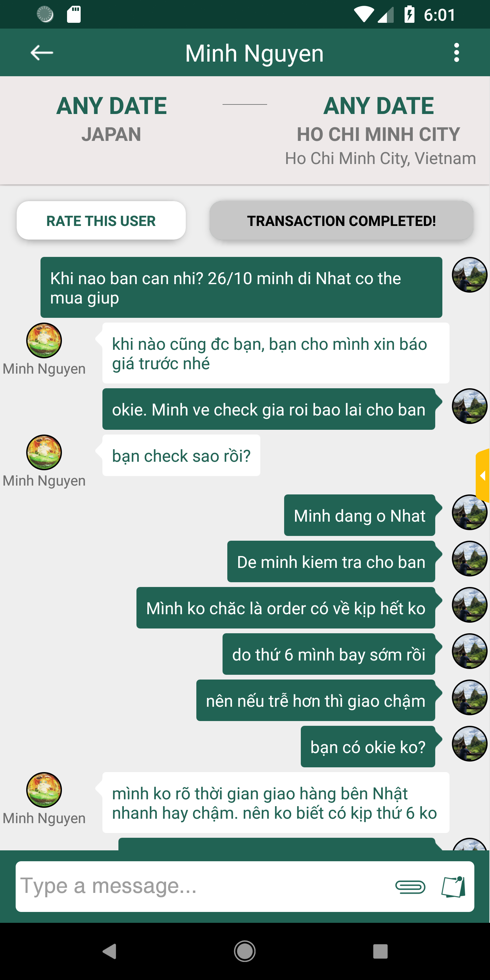Go back using the arrow icon

(42, 52)
